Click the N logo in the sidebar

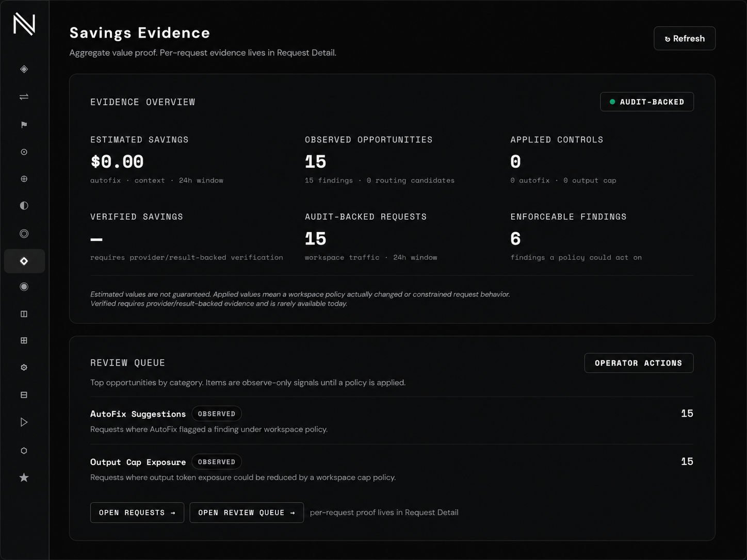pyautogui.click(x=24, y=24)
